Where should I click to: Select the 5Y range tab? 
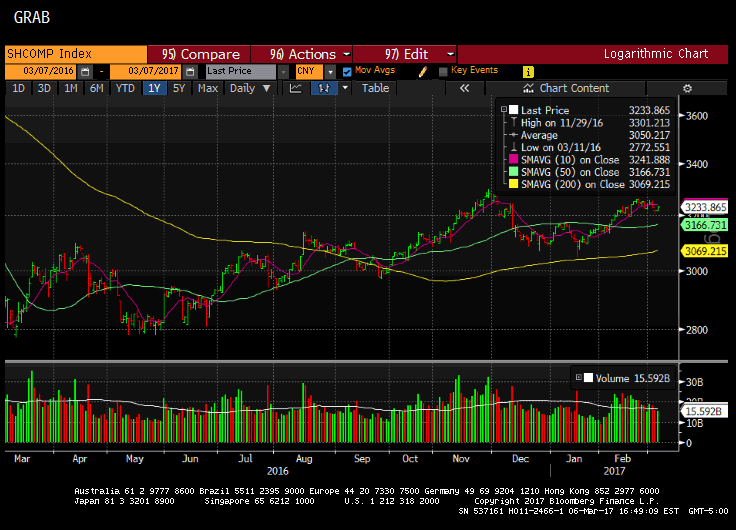[179, 88]
